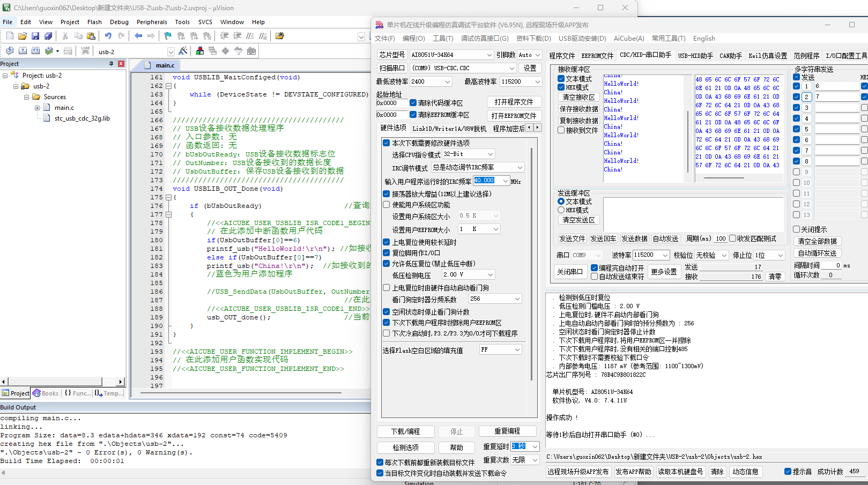868x485 pixels.
Task: Switch to the EEPROM文件 tab
Action: coord(597,56)
